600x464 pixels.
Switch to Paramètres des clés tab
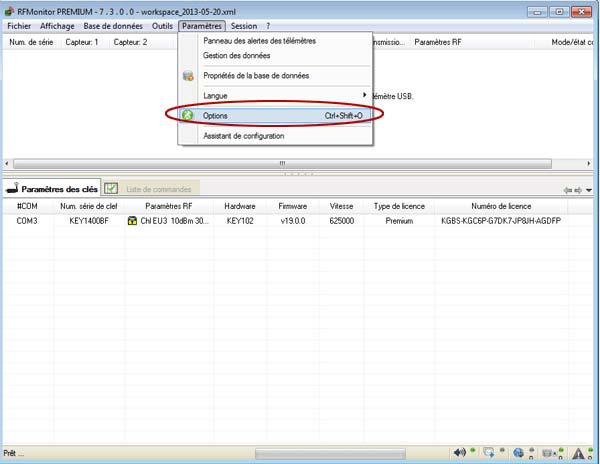click(x=52, y=189)
